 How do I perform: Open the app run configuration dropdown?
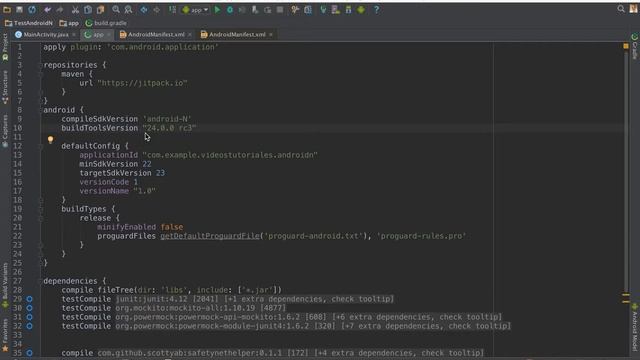pyautogui.click(x=195, y=9)
